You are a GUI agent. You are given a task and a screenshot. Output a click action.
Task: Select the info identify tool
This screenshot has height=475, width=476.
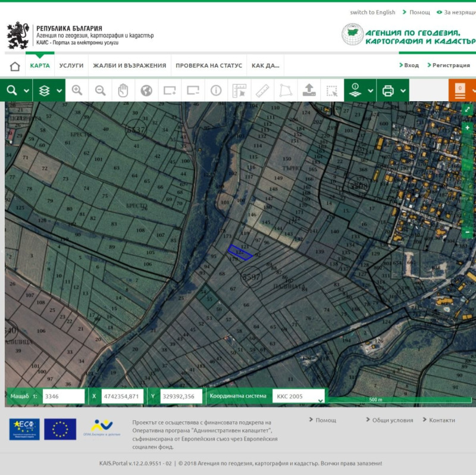216,90
